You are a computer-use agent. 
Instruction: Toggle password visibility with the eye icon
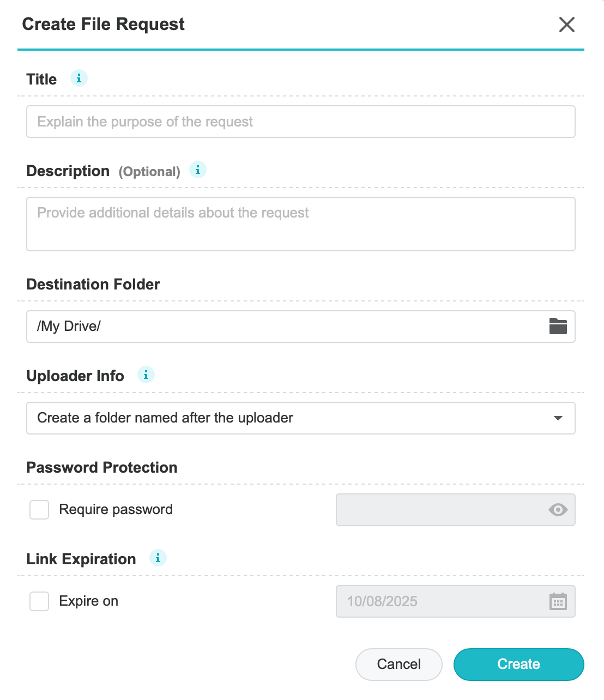[558, 510]
